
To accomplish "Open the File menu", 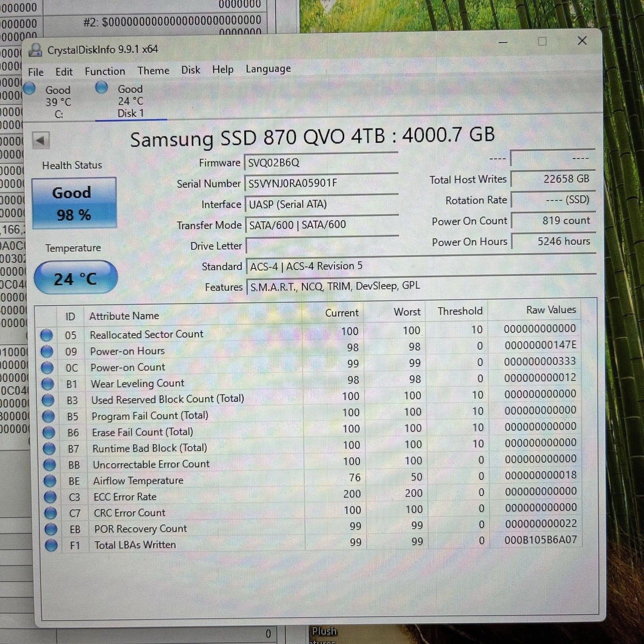I will click(x=36, y=72).
